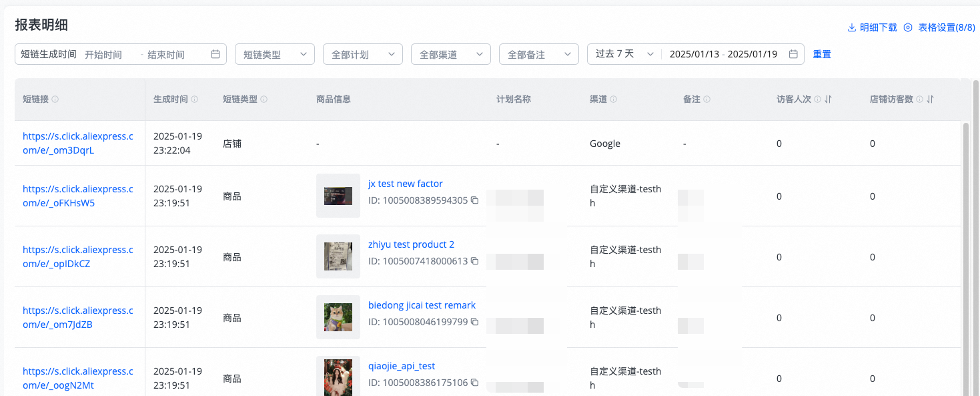The width and height of the screenshot is (980, 396).
Task: Sort table by 访客人次 sort icon
Action: (828, 100)
